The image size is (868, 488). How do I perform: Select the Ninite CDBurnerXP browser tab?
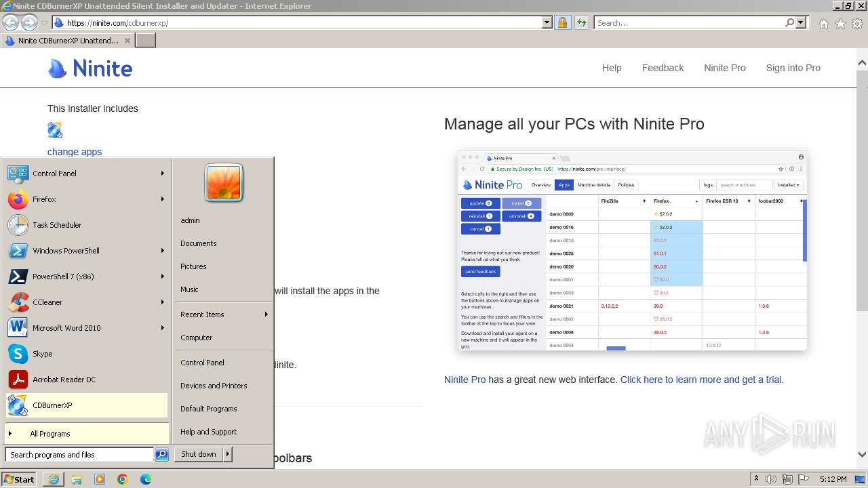click(67, 41)
